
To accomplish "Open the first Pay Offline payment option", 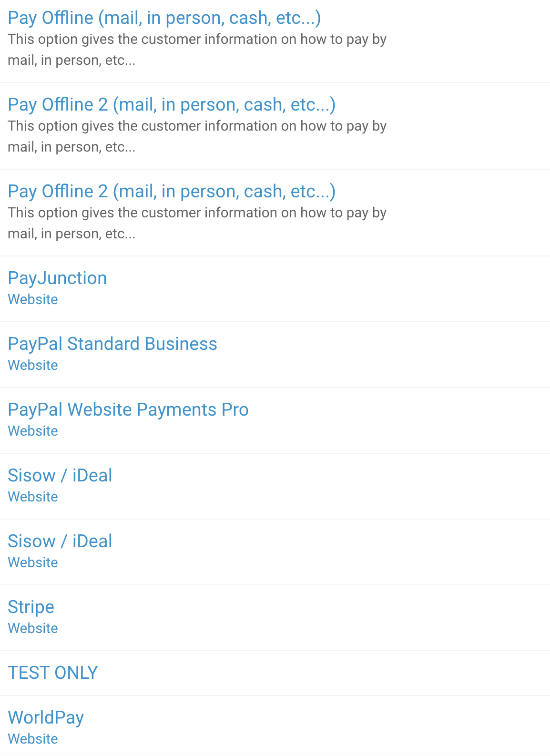I will coord(164,18).
